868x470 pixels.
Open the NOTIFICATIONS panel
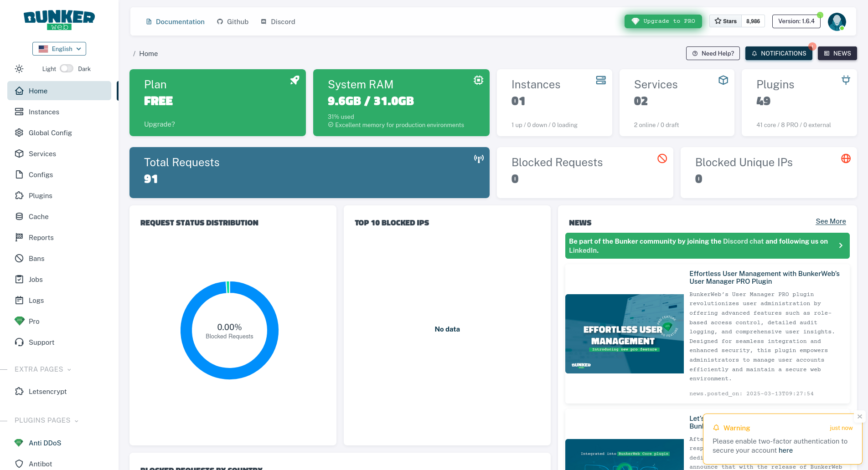pyautogui.click(x=779, y=53)
